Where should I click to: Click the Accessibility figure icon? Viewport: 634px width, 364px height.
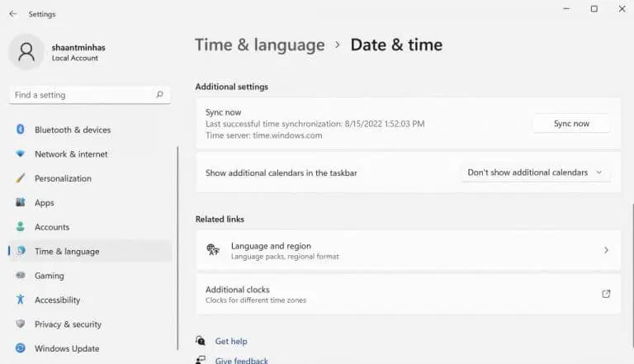tap(20, 300)
